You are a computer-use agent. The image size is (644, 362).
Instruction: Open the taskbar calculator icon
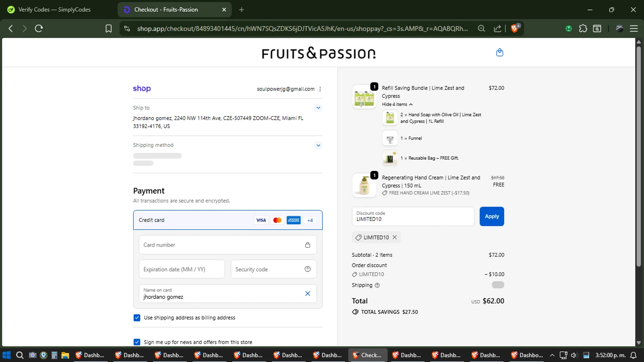coord(54,355)
